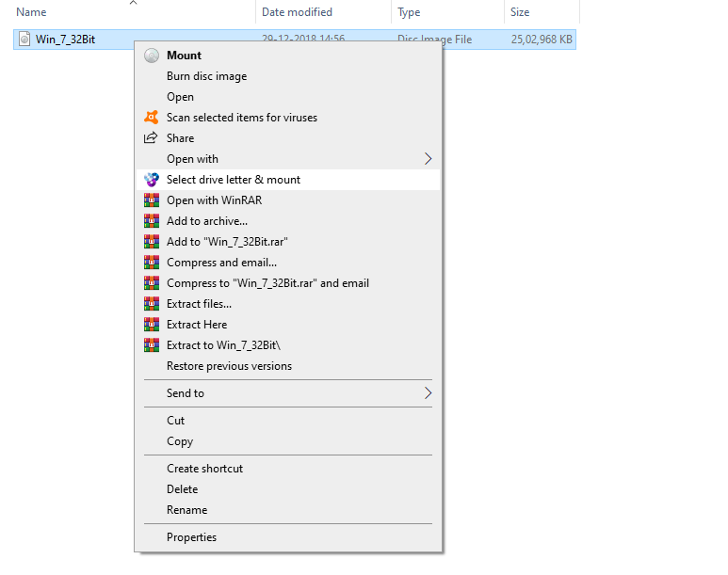Open Properties from the context menu
This screenshot has width=728, height=575.
click(288, 537)
